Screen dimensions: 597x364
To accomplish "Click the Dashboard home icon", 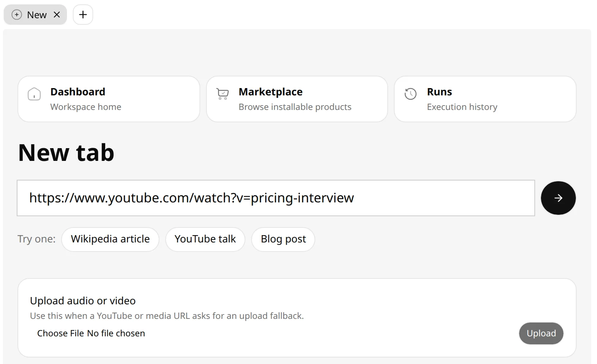I will [34, 94].
